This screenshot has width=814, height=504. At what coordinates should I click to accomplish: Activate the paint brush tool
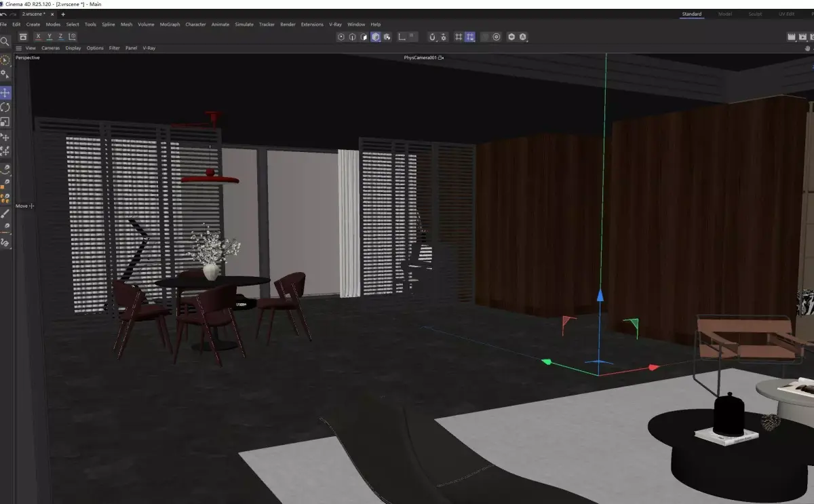5,213
